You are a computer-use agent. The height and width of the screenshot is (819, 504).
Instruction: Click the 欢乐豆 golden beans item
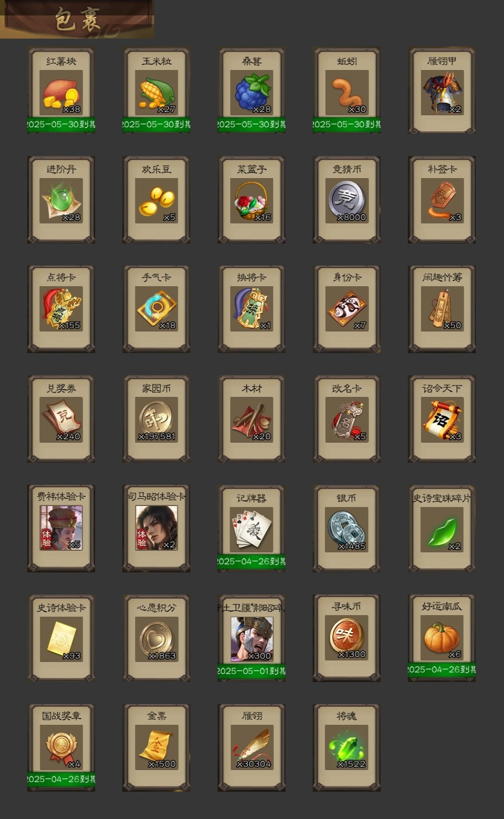pos(156,200)
